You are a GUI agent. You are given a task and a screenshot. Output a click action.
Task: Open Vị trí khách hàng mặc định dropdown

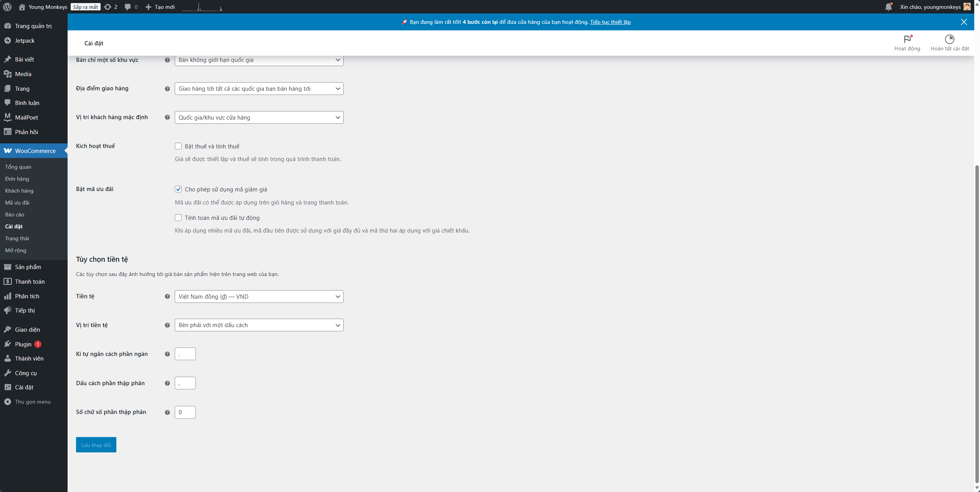pyautogui.click(x=259, y=118)
